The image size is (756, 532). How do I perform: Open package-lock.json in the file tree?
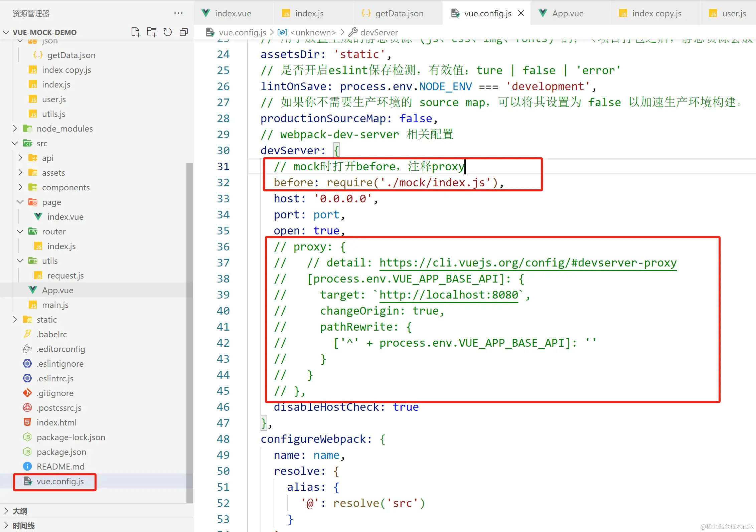[71, 437]
